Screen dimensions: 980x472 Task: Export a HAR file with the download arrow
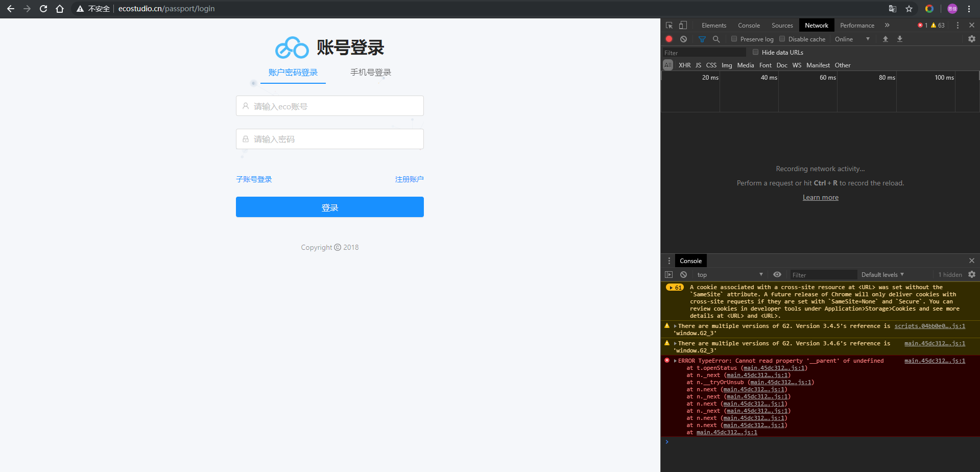[x=900, y=39]
